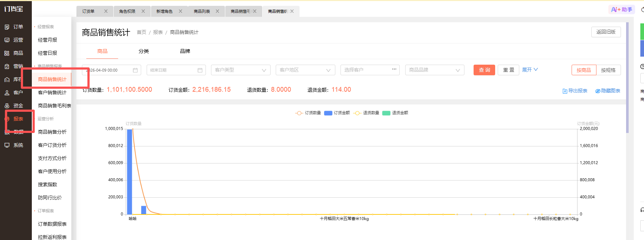Open 支付方式分析 page
The image size is (644, 240).
point(52,158)
